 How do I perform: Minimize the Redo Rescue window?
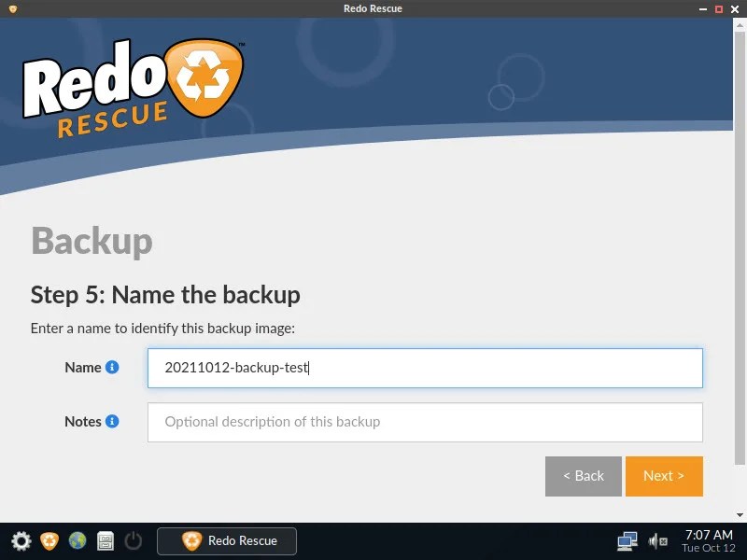pos(703,9)
